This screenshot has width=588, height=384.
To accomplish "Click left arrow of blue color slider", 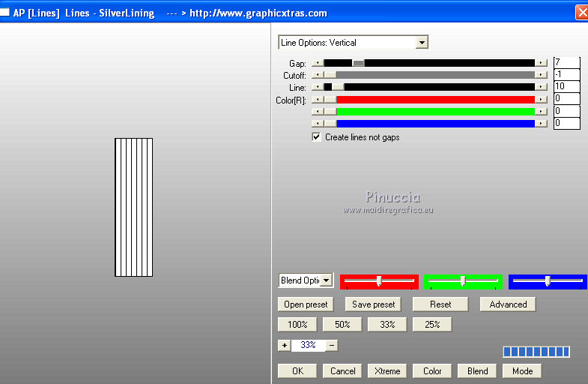I will point(318,123).
